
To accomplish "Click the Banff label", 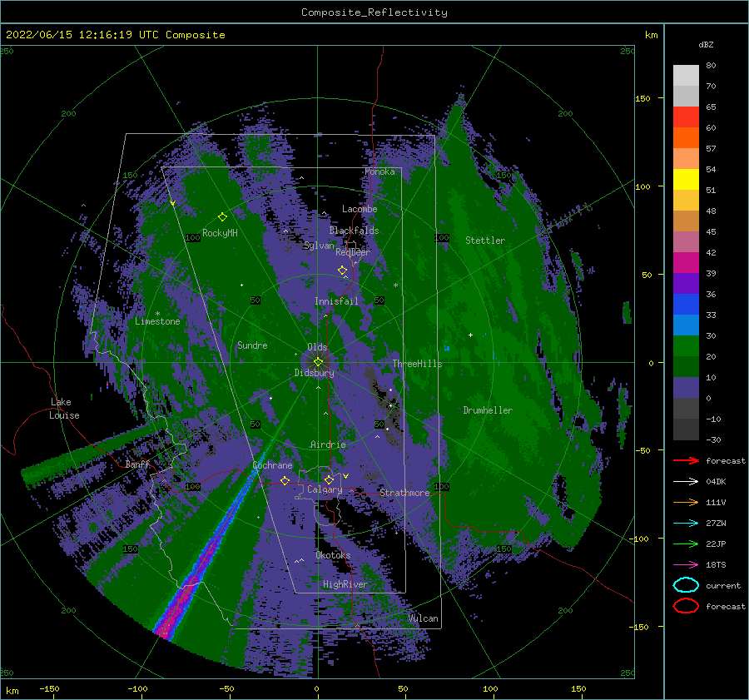I will (x=137, y=464).
